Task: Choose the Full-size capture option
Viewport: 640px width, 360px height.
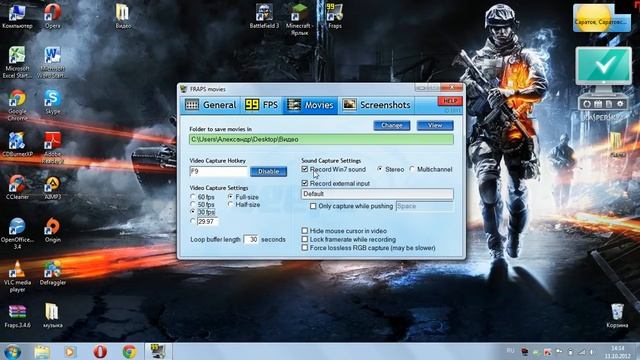Action: pos(231,197)
